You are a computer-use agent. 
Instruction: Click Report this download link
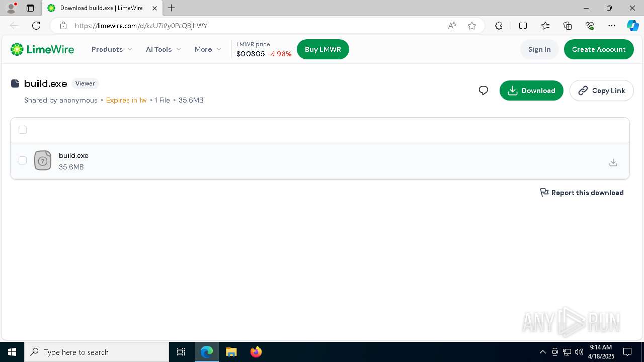[x=582, y=193]
